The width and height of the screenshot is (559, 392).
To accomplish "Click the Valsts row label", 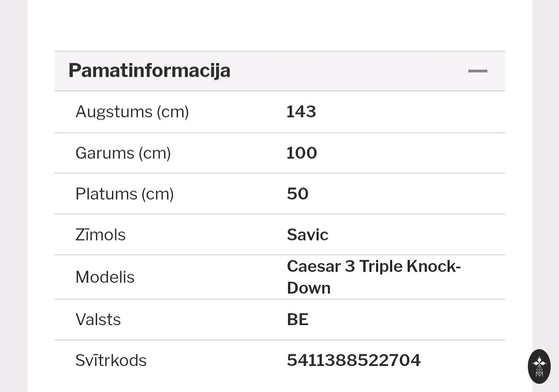I will click(98, 320).
